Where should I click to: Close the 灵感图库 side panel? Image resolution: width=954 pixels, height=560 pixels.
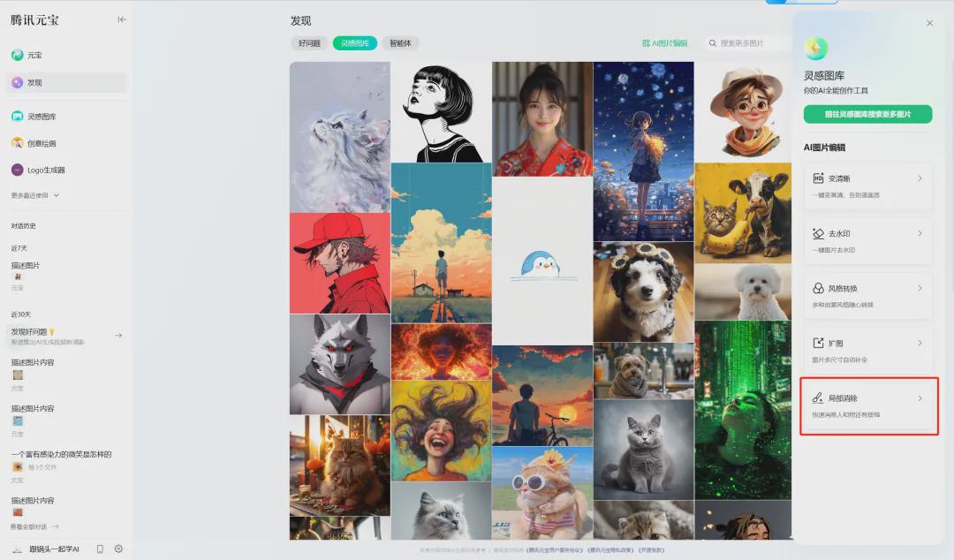(929, 23)
